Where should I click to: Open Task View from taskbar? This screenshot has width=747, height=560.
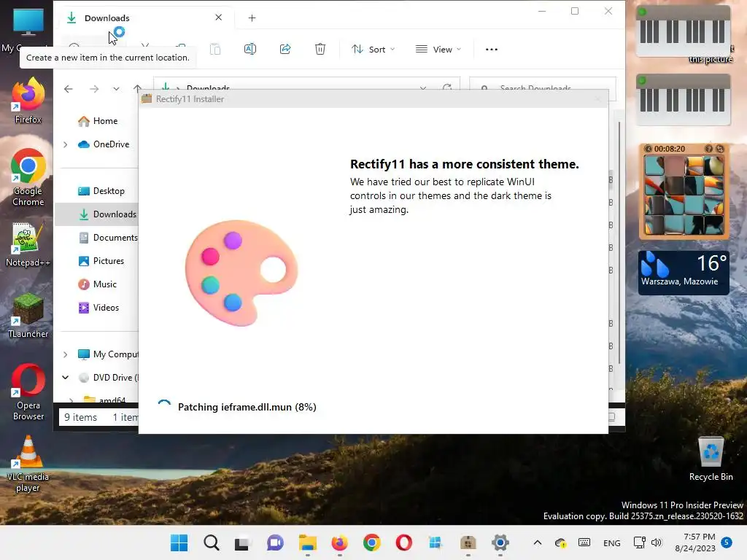(242, 542)
